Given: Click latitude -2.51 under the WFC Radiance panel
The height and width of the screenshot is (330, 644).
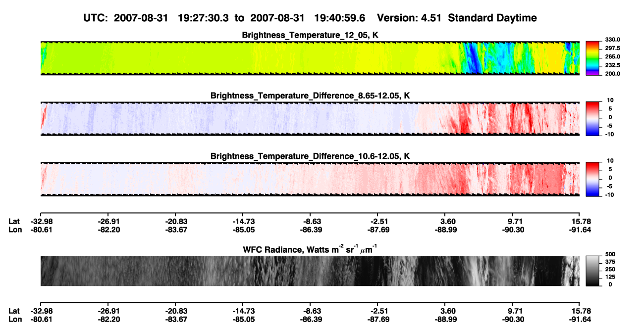Looking at the screenshot, I should [x=377, y=311].
